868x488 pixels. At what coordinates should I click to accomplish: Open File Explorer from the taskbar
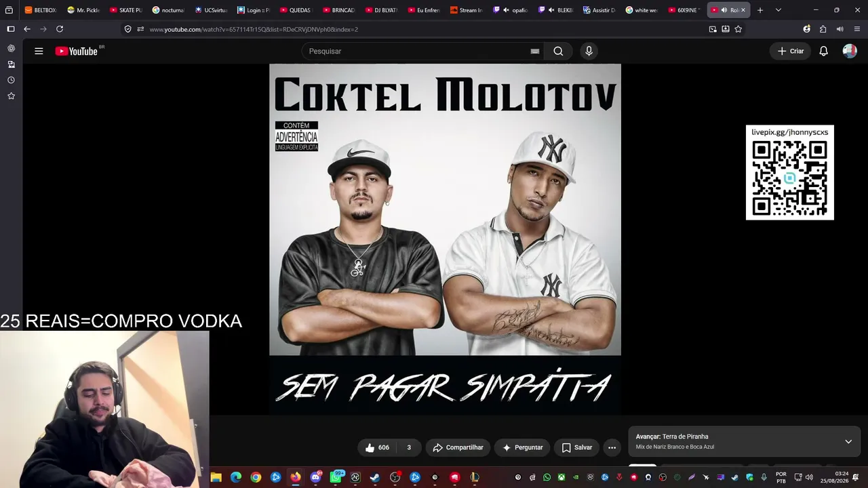(x=216, y=477)
